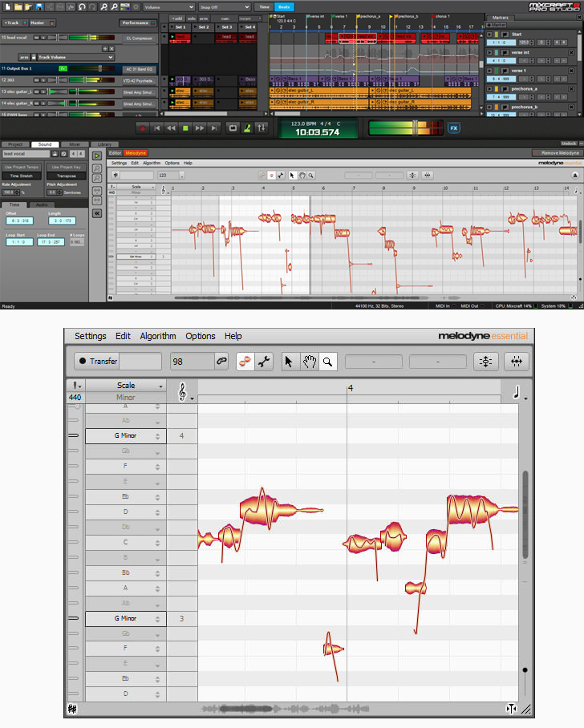584x728 pixels.
Task: Open the Volume automation dropdown in toolbar
Action: tap(168, 7)
